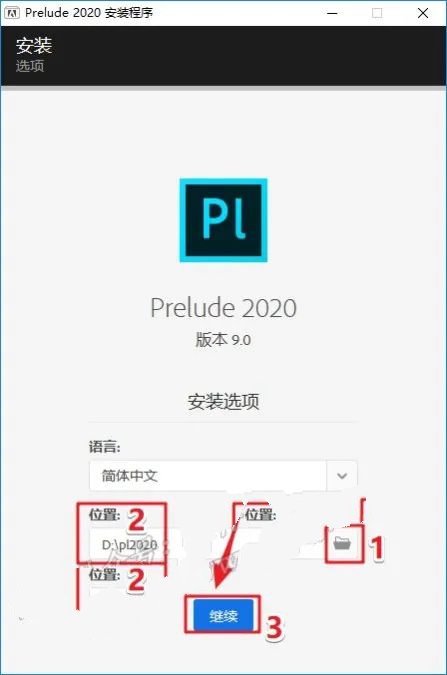This screenshot has height=675, width=447.
Task: Focus the D:\pl2020 location field
Action: pos(129,545)
